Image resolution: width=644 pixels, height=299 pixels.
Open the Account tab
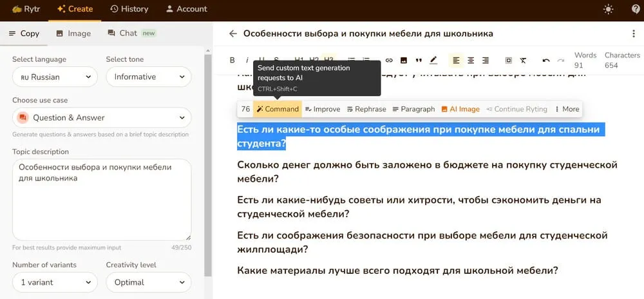pos(187,8)
